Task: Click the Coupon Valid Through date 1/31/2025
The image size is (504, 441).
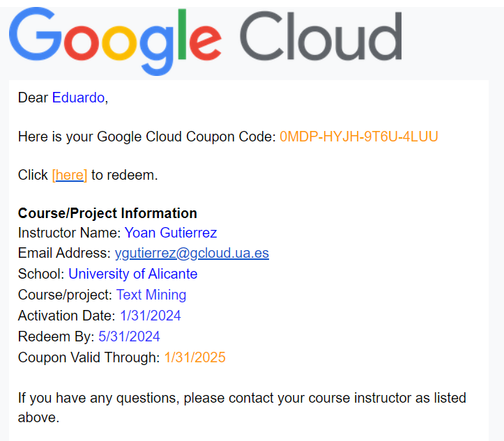Action: click(x=194, y=357)
